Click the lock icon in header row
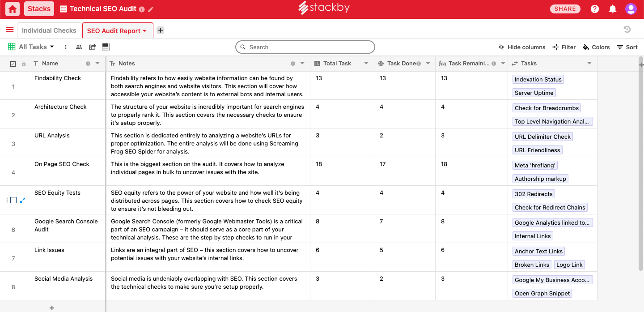Viewport: 644px width, 312px height. point(24,64)
